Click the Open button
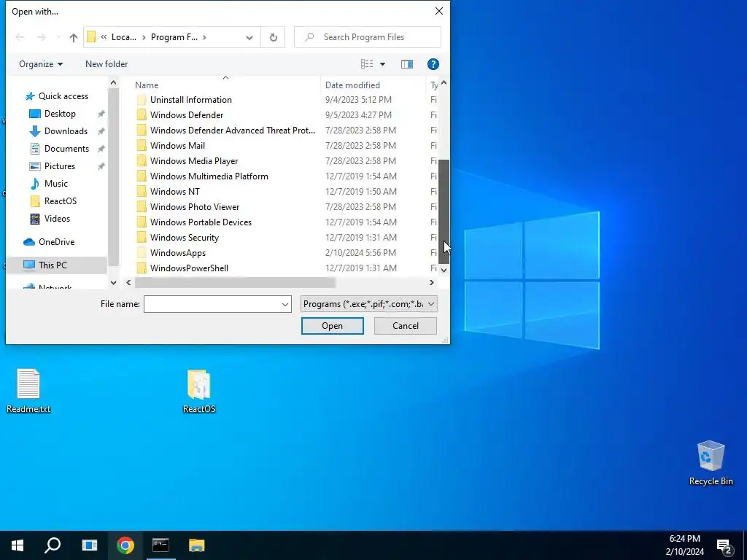This screenshot has height=560, width=747. click(x=332, y=326)
